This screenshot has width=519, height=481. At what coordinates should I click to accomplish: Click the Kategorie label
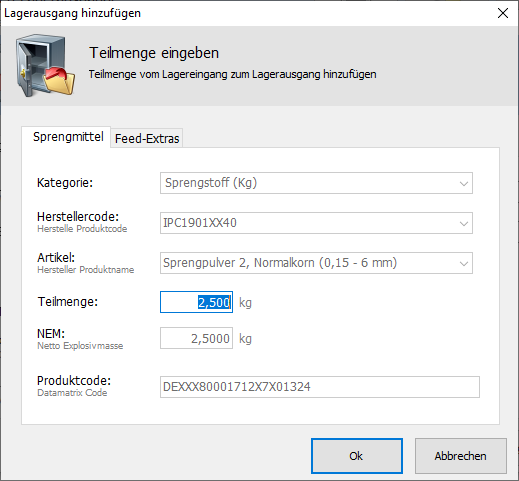coord(65,183)
